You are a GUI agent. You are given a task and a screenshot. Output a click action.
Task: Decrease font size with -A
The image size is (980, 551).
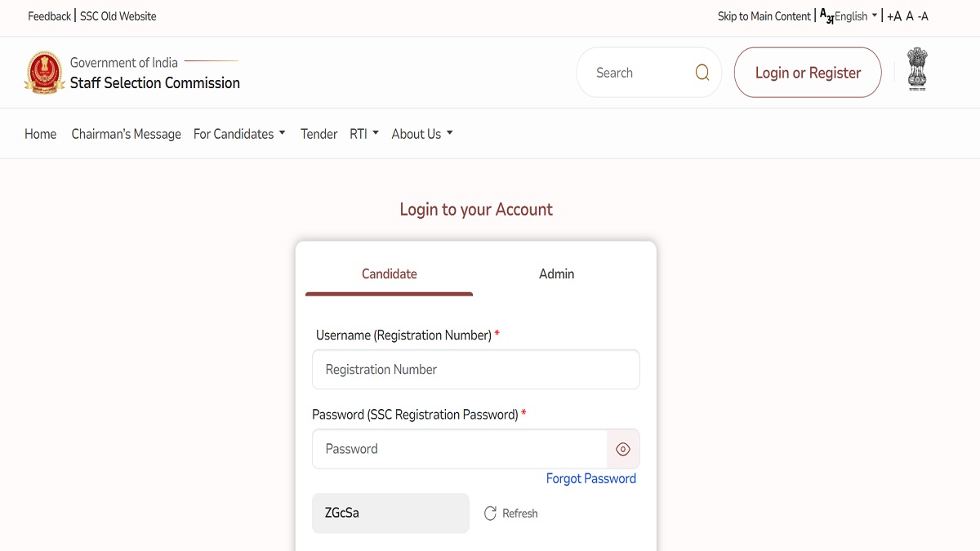tap(923, 16)
